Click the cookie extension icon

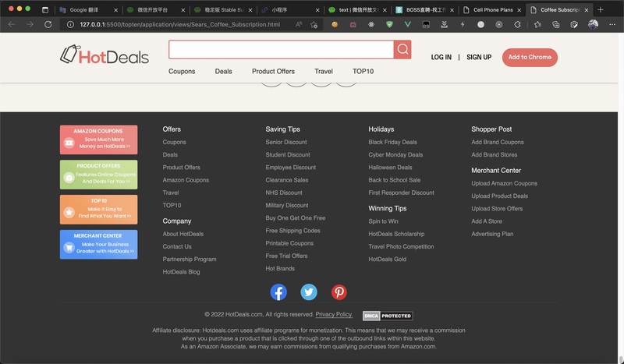[x=335, y=25]
